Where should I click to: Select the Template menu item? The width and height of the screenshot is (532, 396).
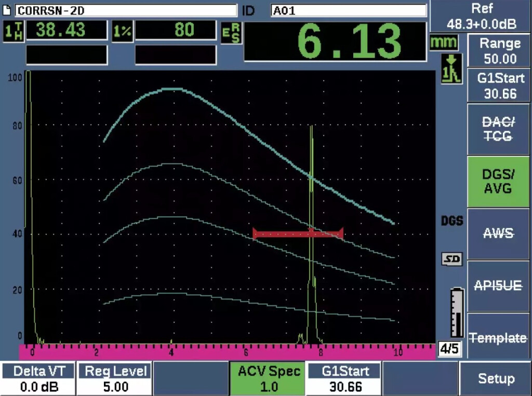point(498,338)
